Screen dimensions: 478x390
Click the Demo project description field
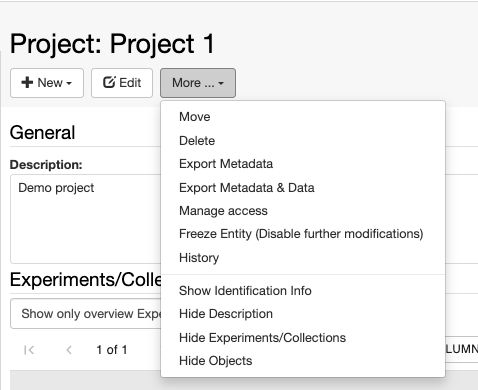pyautogui.click(x=86, y=219)
